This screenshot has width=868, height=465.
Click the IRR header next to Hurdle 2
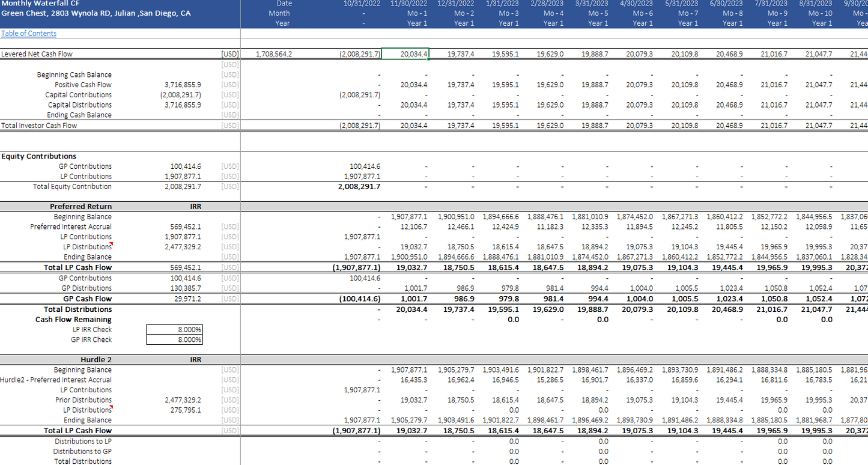coord(195,360)
